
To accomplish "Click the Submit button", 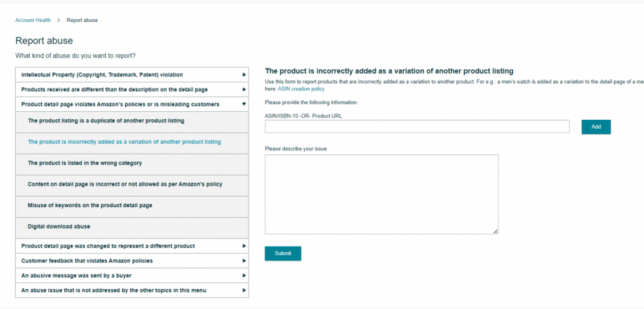I will tap(283, 253).
